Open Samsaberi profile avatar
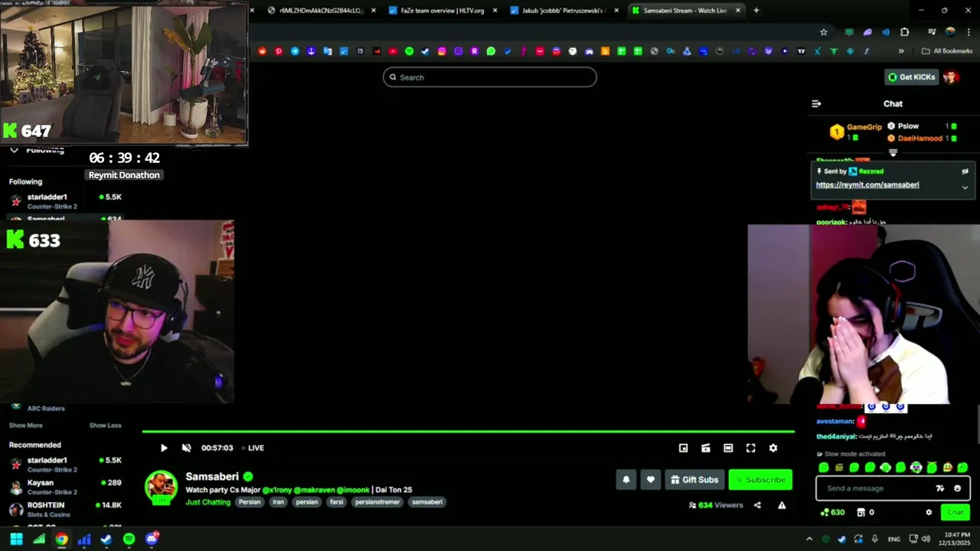This screenshot has width=980, height=551. pyautogui.click(x=161, y=487)
